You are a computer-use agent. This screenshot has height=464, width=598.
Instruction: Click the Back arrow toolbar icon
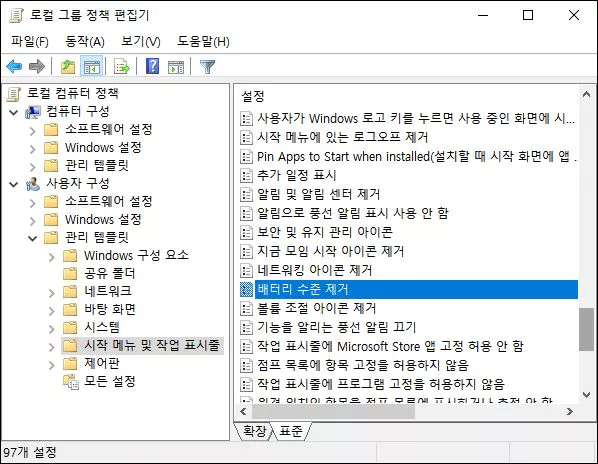[14, 67]
